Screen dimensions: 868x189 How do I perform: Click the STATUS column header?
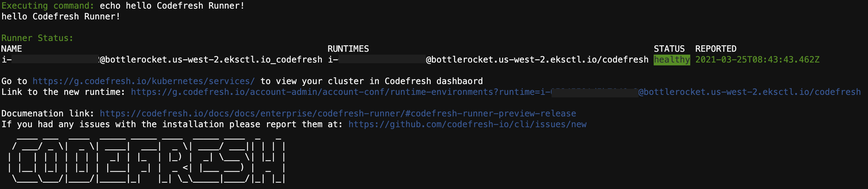669,49
